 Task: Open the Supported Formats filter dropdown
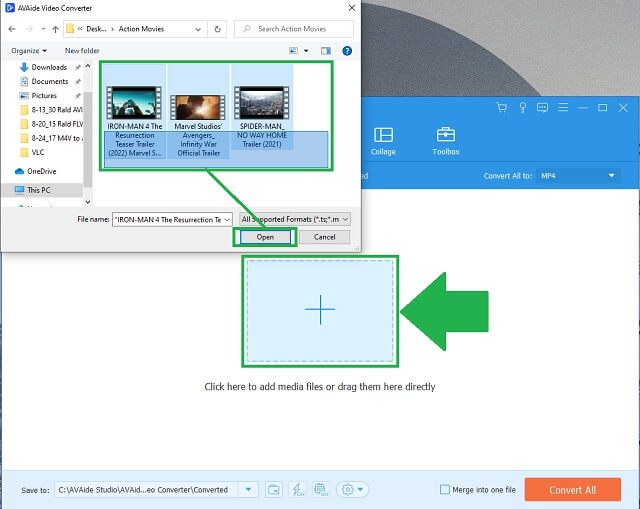click(295, 219)
